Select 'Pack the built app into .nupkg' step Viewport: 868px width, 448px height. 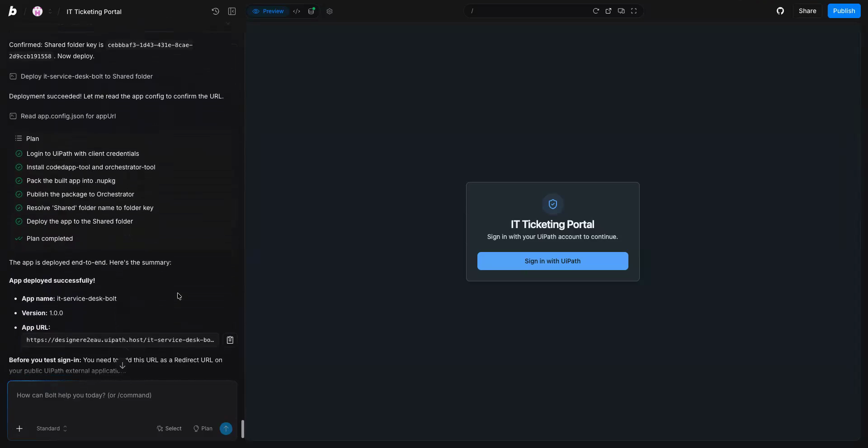click(x=71, y=181)
